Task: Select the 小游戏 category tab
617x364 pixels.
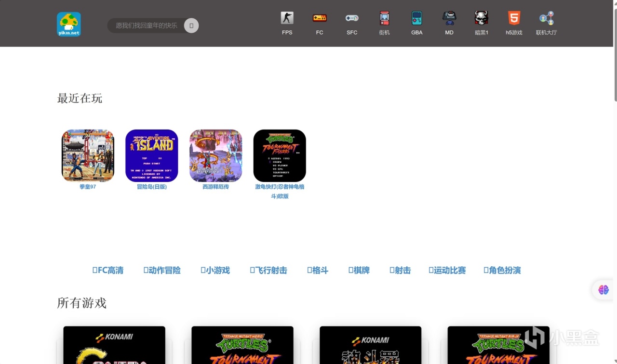Action: click(x=215, y=271)
